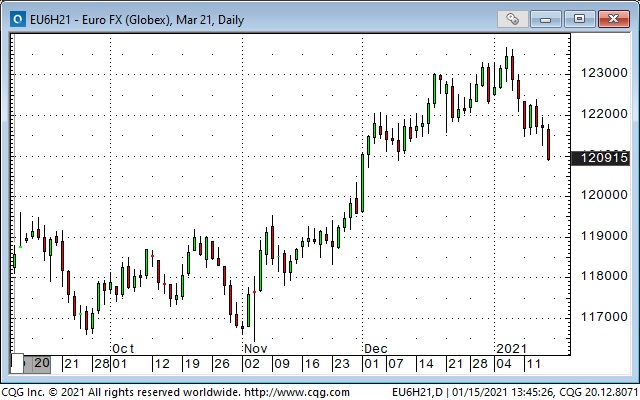Click the 117000 price axis label

tap(604, 317)
